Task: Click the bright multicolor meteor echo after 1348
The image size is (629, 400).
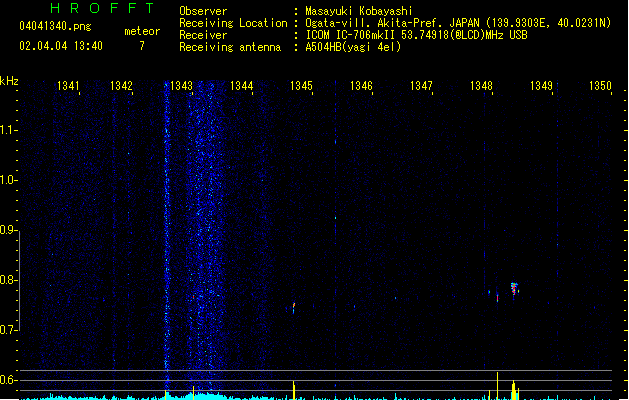Action: click(514, 288)
